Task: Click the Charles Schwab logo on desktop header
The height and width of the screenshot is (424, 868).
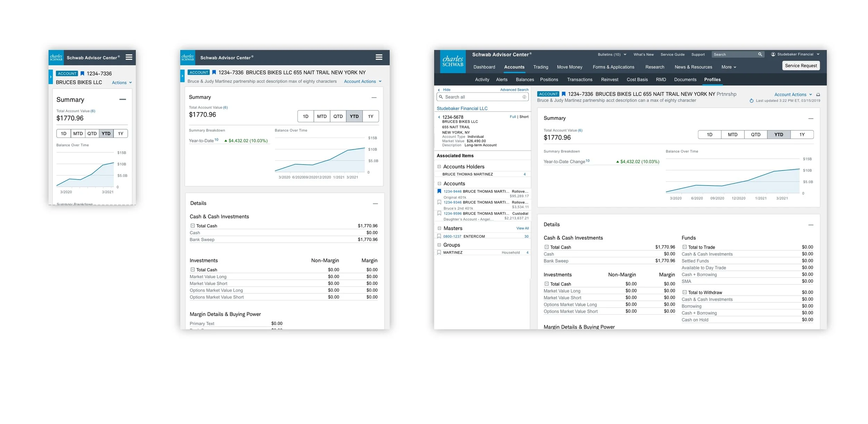Action: coord(453,61)
